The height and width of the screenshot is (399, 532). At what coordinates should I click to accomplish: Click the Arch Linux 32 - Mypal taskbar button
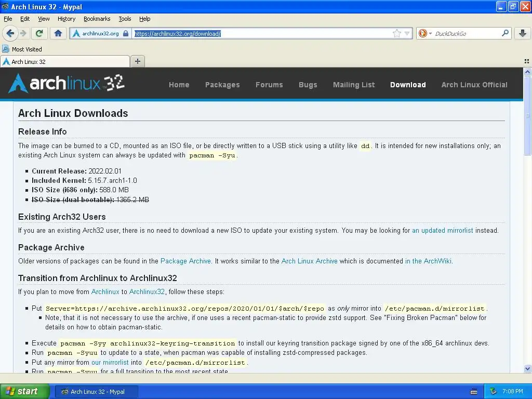(x=96, y=392)
